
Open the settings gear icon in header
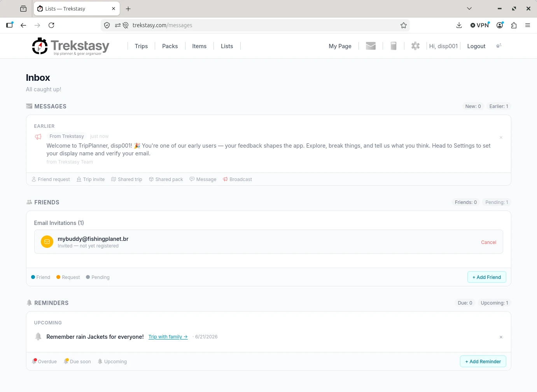[415, 46]
